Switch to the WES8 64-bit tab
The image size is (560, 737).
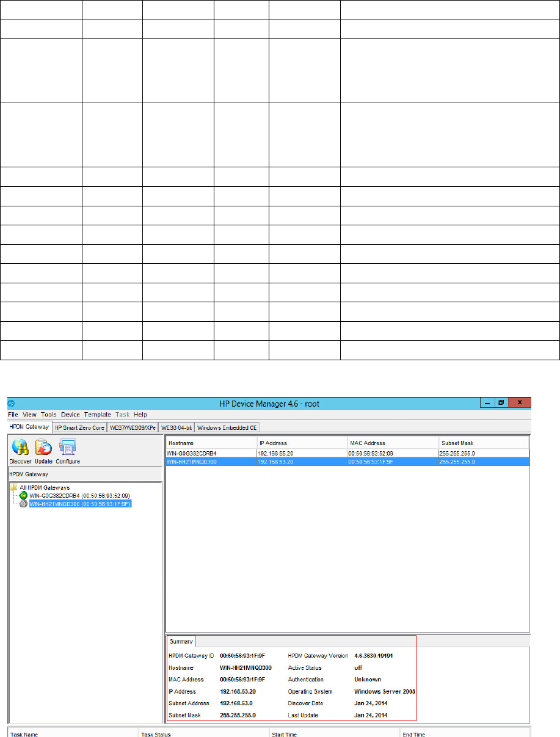(x=176, y=427)
